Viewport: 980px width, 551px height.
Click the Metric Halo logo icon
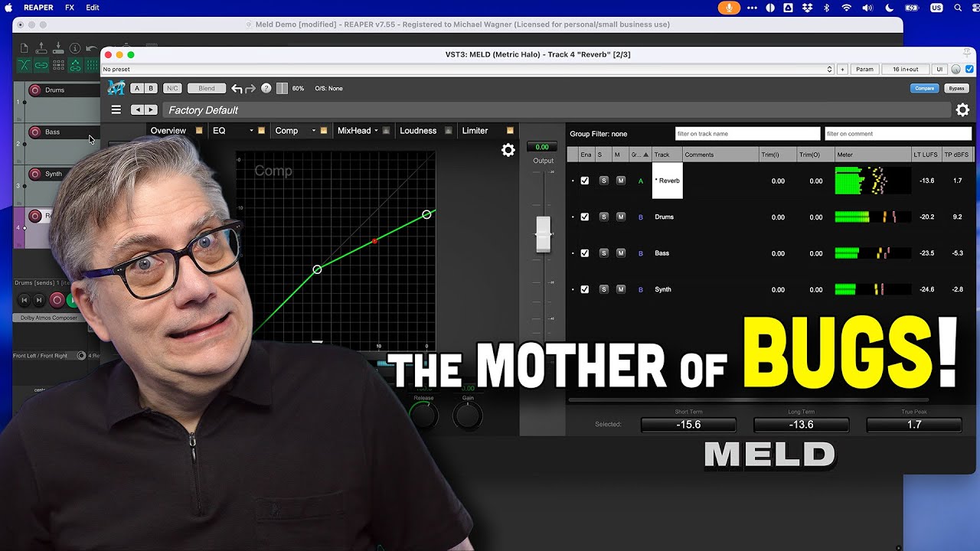coord(116,88)
